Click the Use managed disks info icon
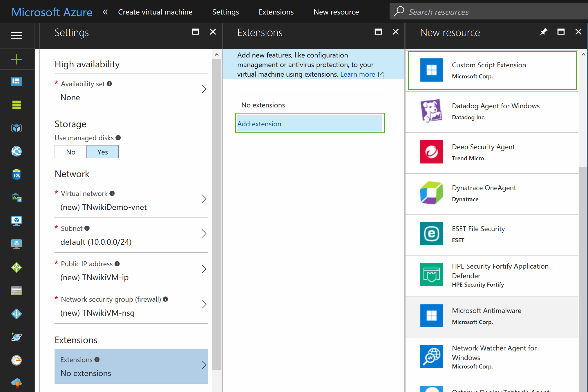The width and height of the screenshot is (588, 392). [x=118, y=138]
